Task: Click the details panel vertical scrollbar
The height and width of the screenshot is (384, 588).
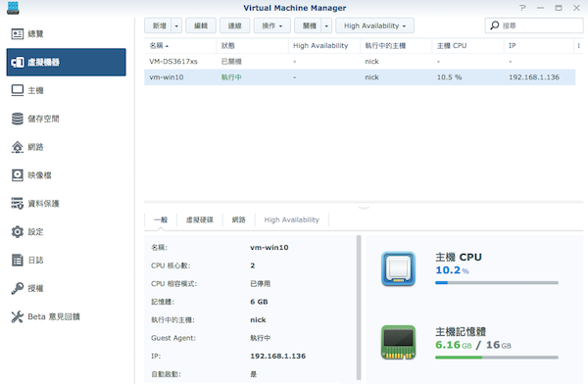Action: [359, 308]
